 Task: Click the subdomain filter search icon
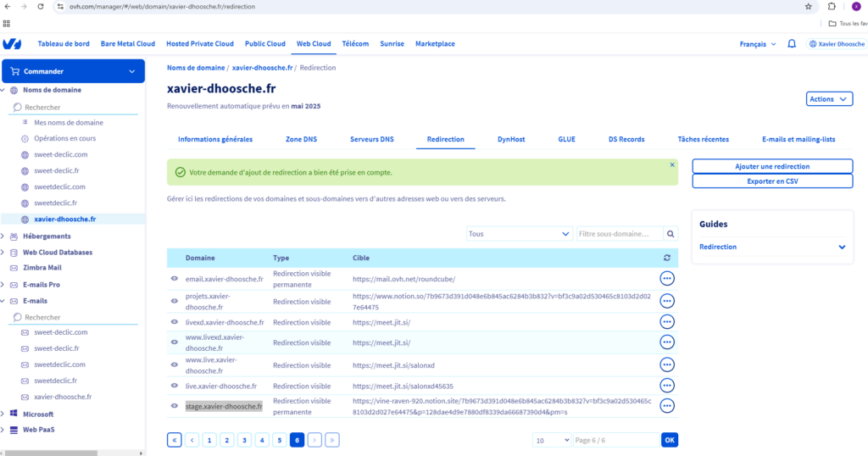pyautogui.click(x=670, y=234)
